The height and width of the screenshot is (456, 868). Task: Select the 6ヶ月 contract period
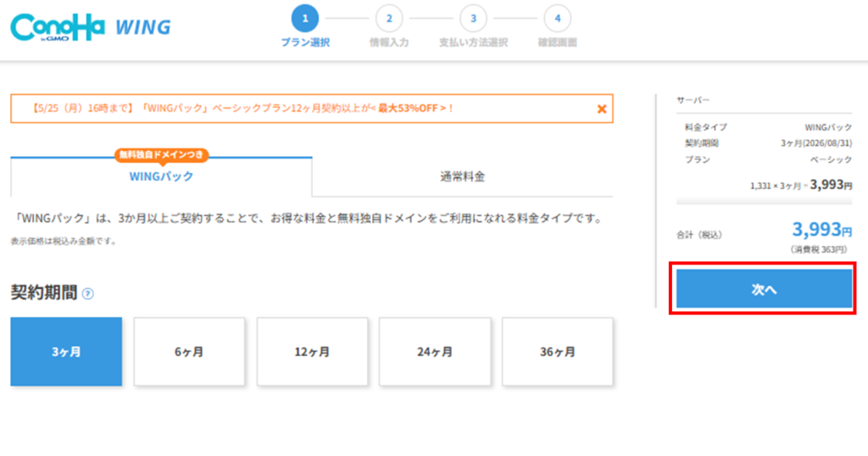click(189, 352)
